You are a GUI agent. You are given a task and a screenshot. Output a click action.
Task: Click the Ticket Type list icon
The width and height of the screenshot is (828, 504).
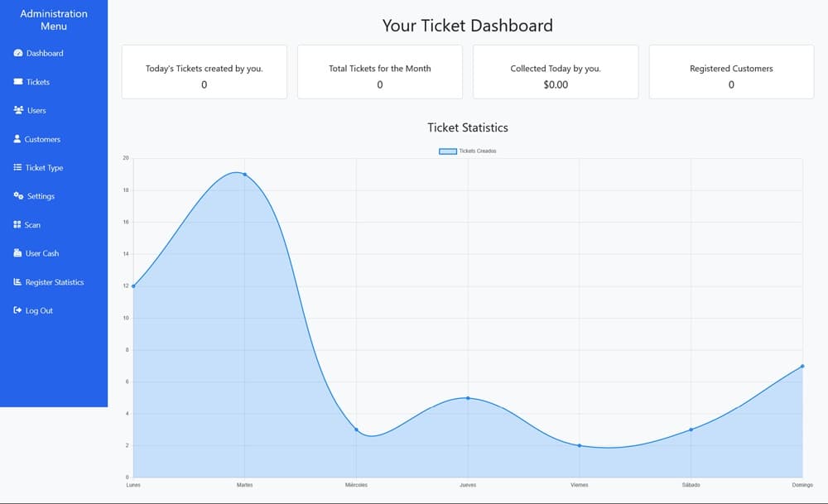pyautogui.click(x=17, y=168)
